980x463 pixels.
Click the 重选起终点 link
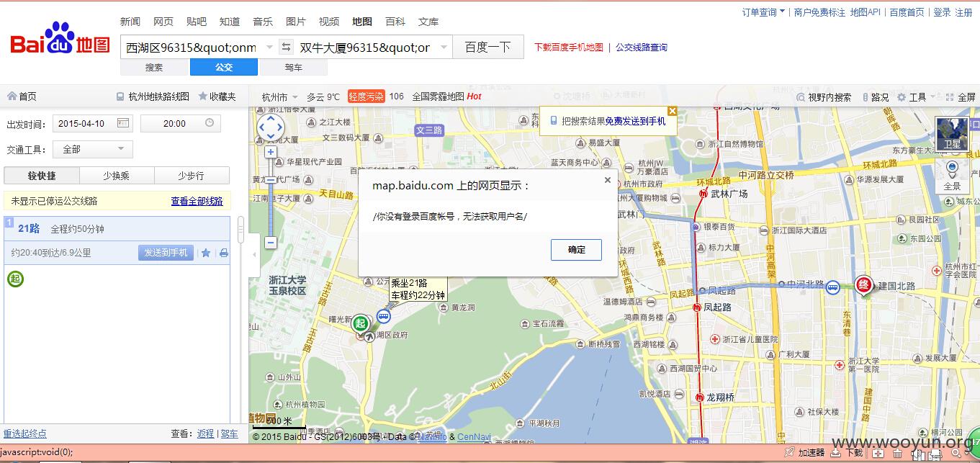point(25,433)
